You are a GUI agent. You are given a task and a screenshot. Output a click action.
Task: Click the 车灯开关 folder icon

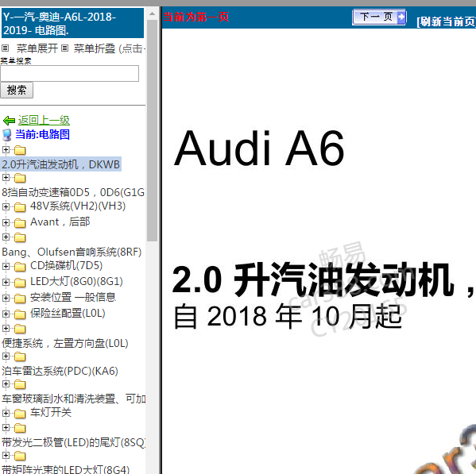pos(20,414)
